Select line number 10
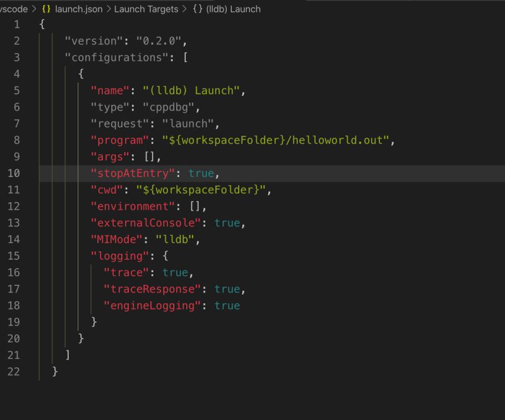Image resolution: width=505 pixels, height=420 pixels. coord(15,173)
